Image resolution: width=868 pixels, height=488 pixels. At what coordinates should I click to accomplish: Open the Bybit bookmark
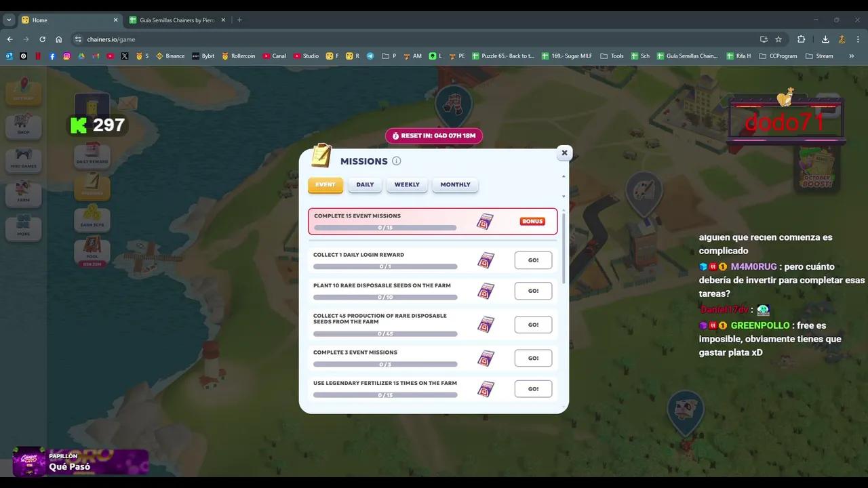(x=203, y=56)
